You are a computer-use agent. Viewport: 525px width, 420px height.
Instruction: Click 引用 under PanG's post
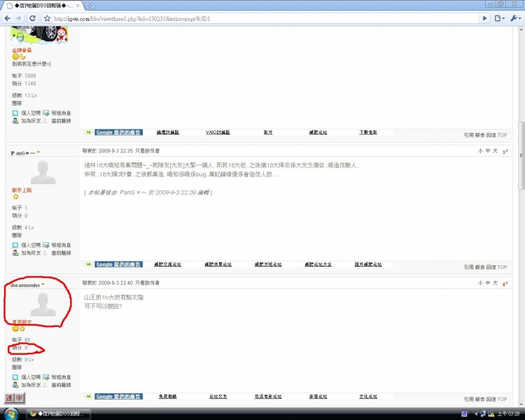tap(469, 267)
